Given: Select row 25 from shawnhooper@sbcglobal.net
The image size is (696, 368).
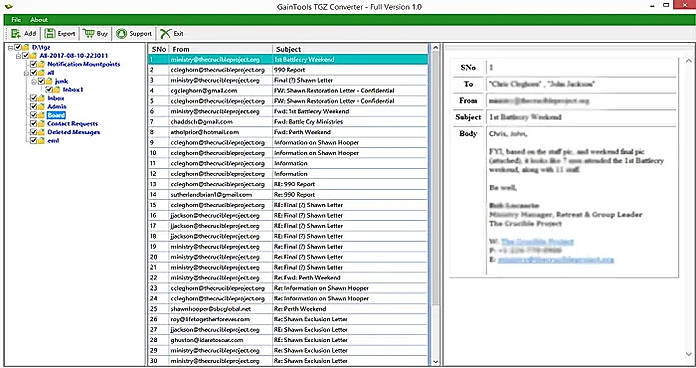Looking at the screenshot, I should (x=288, y=309).
